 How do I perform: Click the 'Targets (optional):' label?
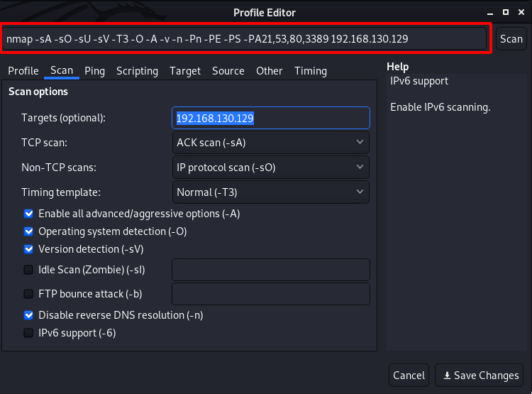tap(63, 118)
